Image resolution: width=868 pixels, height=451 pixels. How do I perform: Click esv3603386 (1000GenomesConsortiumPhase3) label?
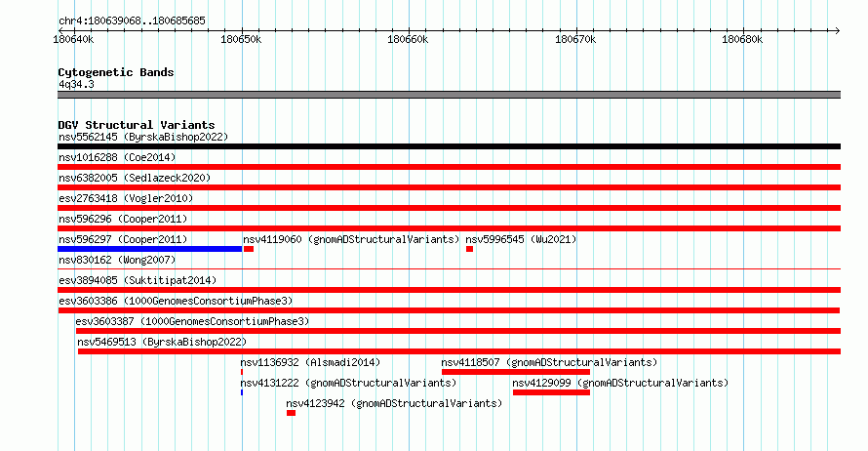pos(176,301)
